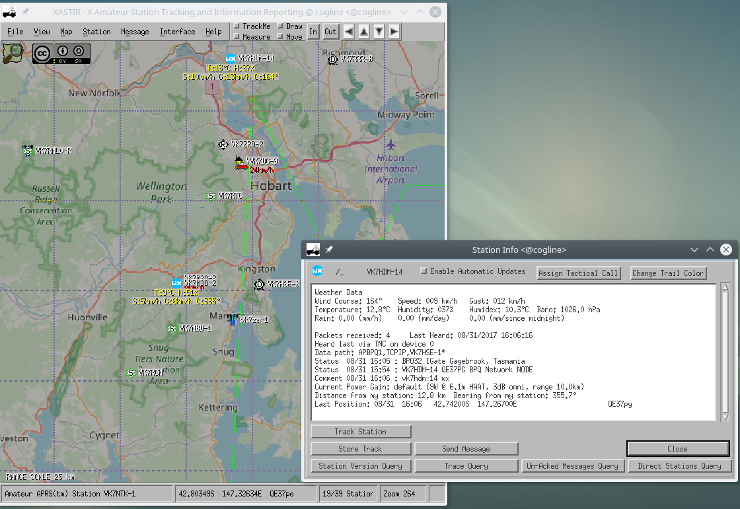Click Direct Stations Query

[x=680, y=466]
